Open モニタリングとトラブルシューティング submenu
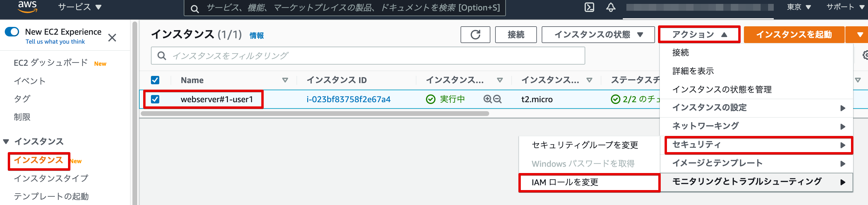This screenshot has height=205, width=868. (x=756, y=182)
